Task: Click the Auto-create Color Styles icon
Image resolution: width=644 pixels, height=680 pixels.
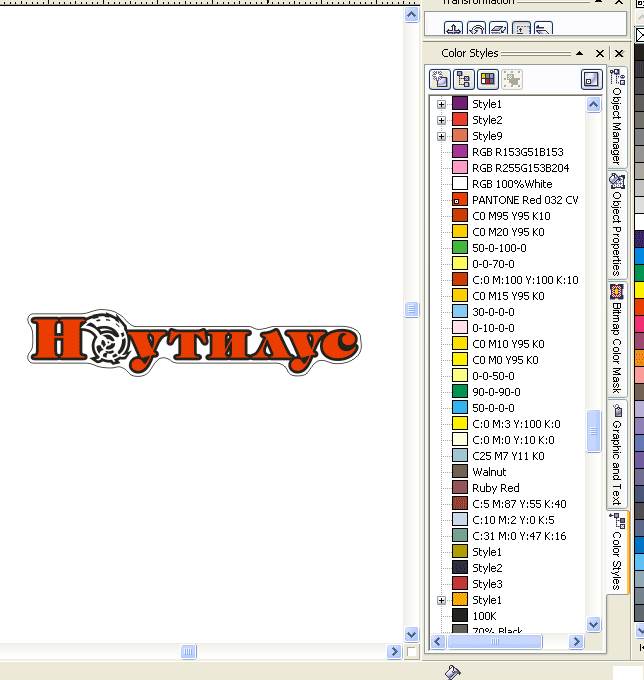Action: pos(512,79)
